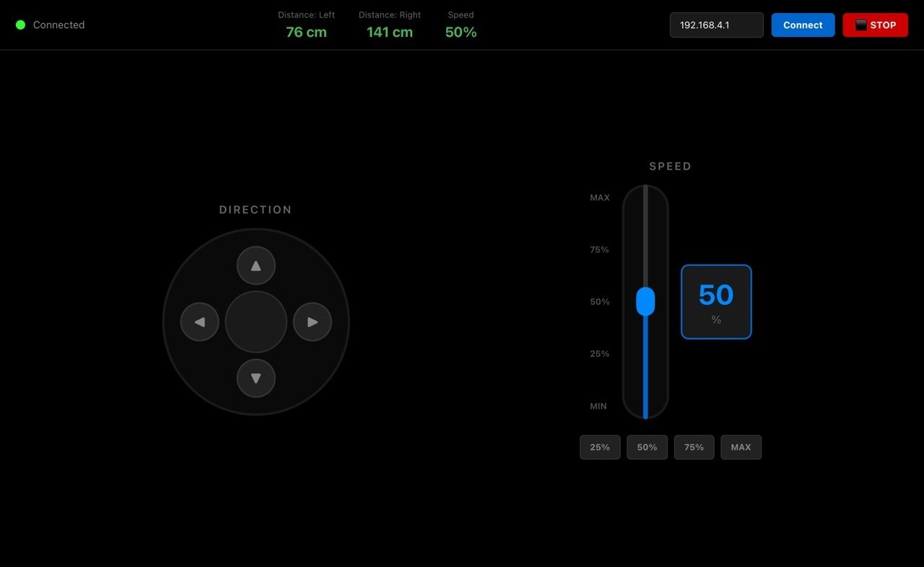This screenshot has width=924, height=567.
Task: Steer right with the right arrow button
Action: 313,321
